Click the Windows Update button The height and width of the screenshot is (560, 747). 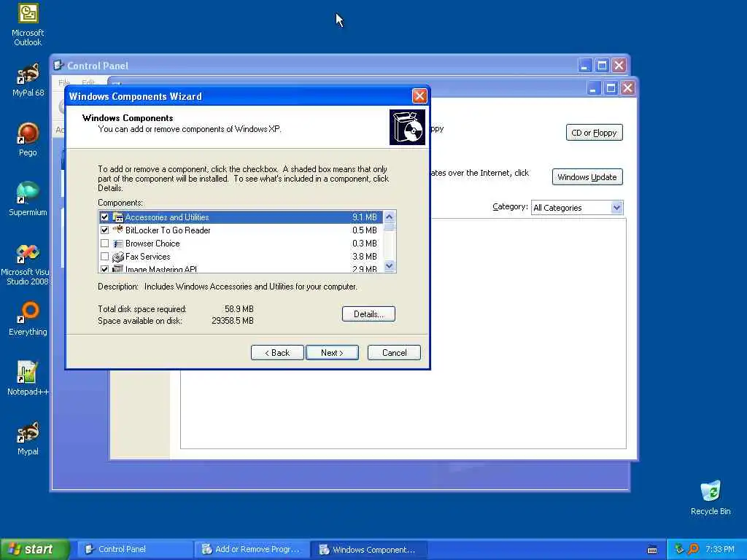(x=587, y=177)
